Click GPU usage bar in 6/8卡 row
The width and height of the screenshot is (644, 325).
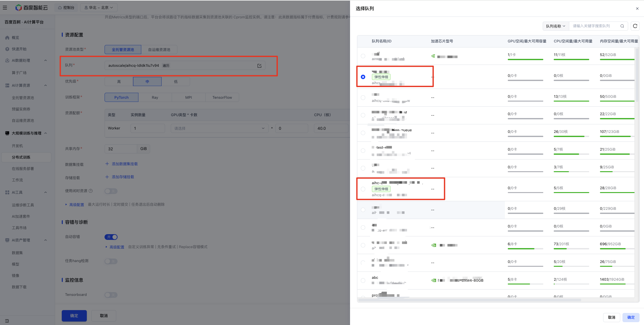tap(526, 249)
